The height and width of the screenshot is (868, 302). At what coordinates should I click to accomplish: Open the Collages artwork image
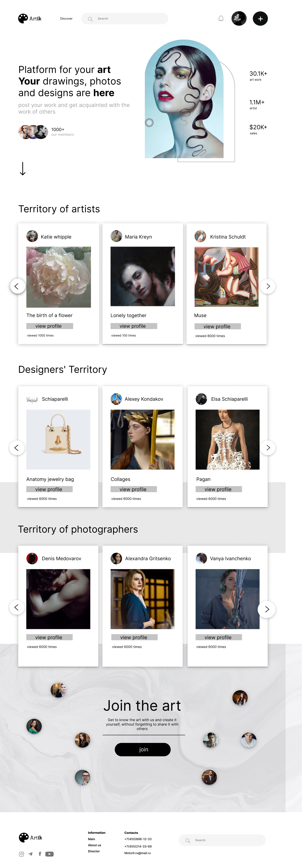(143, 439)
